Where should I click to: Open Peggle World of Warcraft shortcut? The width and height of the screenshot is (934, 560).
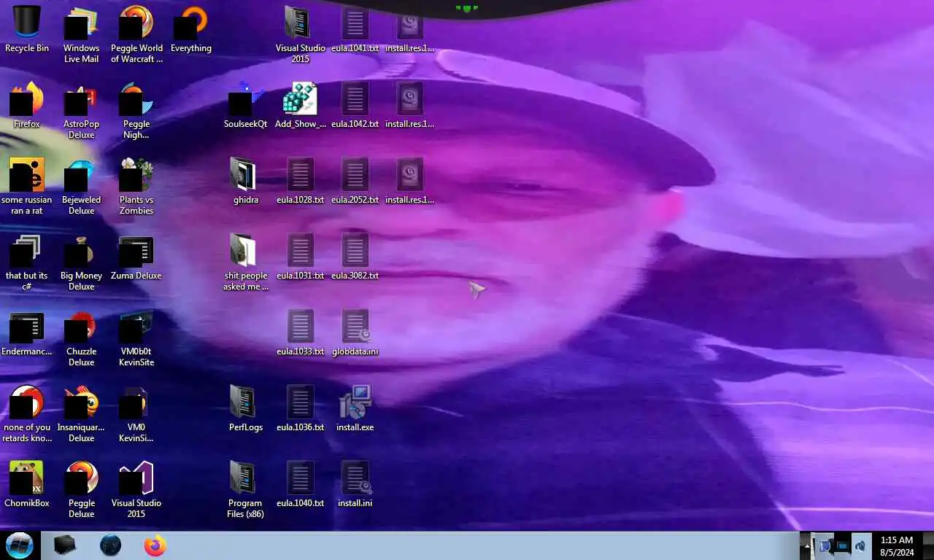136,34
